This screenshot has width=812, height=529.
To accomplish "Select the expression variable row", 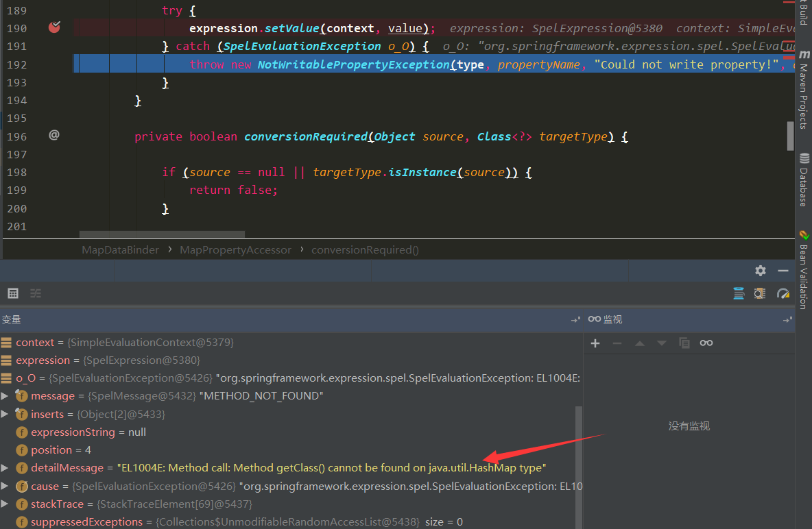I will (x=290, y=360).
